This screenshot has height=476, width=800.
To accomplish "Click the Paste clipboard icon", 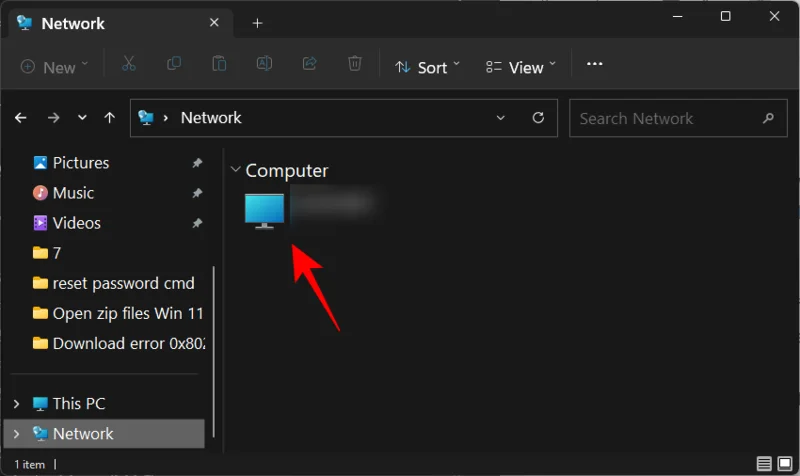I will pyautogui.click(x=219, y=64).
